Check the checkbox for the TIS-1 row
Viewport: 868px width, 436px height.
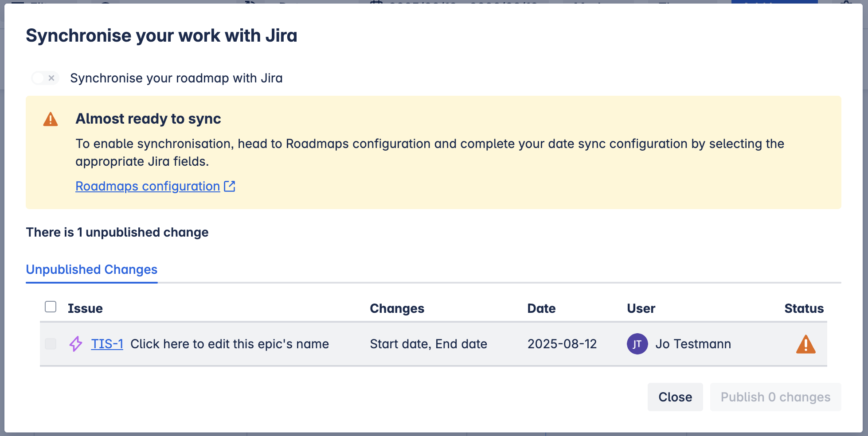coord(51,344)
